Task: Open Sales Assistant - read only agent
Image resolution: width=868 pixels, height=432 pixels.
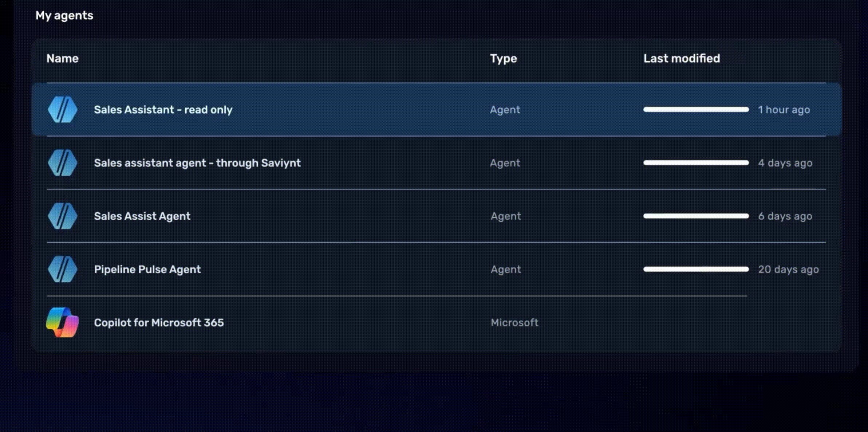Action: pyautogui.click(x=163, y=110)
